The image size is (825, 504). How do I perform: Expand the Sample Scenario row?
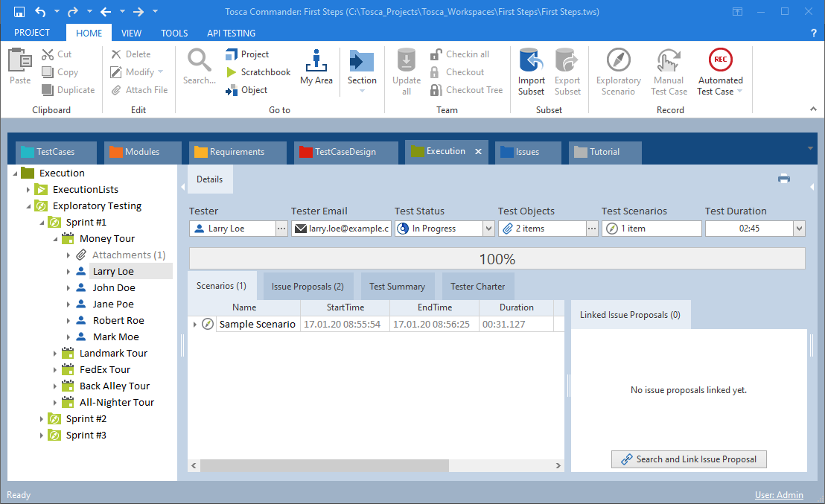coord(195,325)
